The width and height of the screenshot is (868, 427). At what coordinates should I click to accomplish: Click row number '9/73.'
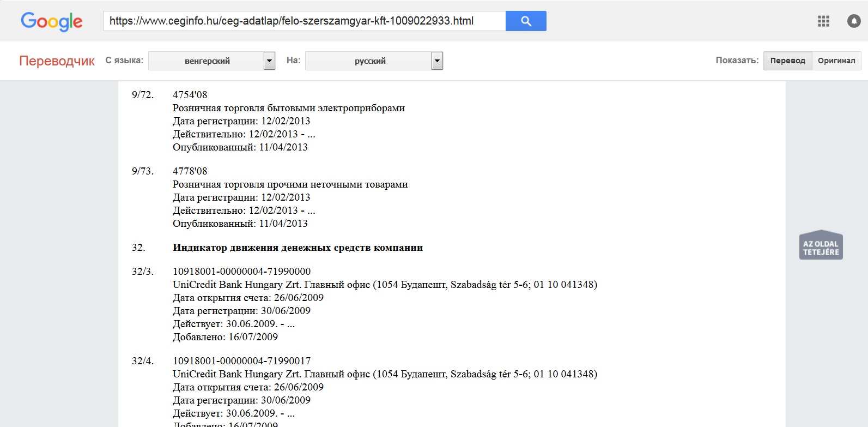pos(143,171)
